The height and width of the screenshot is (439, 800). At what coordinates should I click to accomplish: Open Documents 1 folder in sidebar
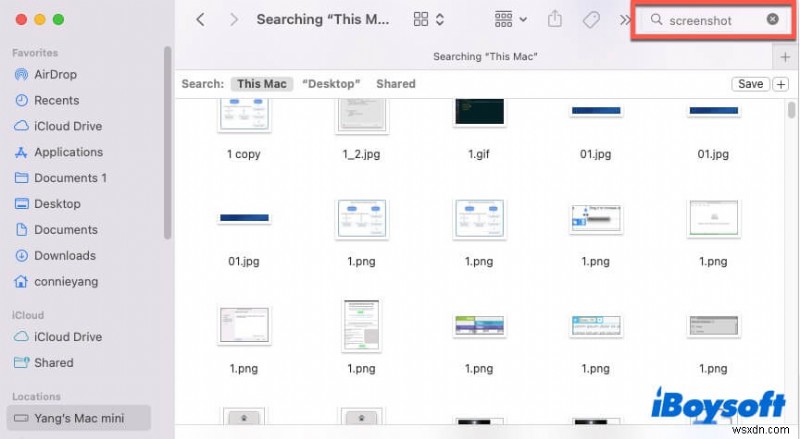[60, 178]
